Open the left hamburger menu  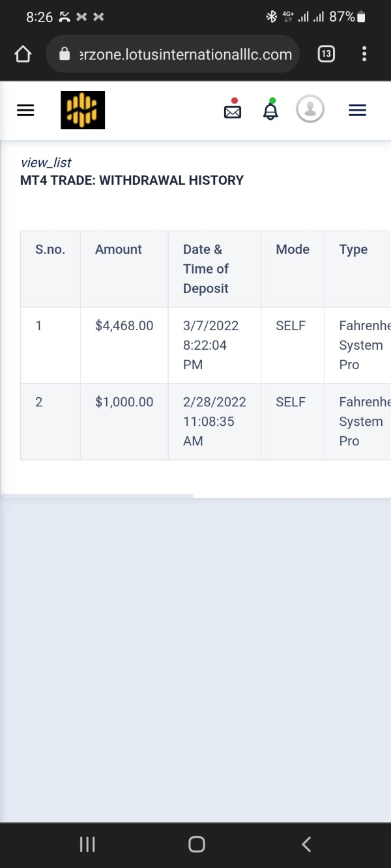(x=25, y=111)
